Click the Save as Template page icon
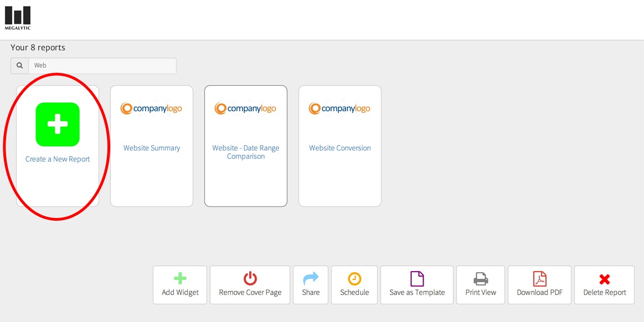 pos(416,278)
